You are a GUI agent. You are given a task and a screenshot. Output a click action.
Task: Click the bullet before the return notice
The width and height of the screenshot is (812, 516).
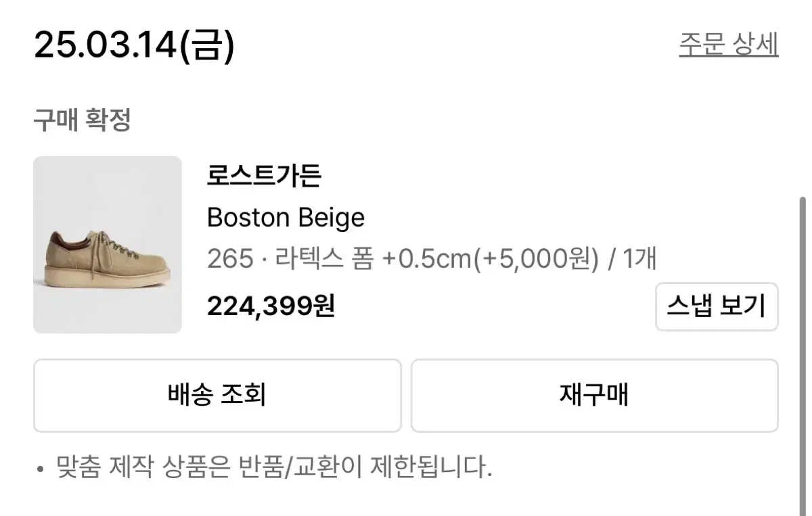pyautogui.click(x=41, y=468)
